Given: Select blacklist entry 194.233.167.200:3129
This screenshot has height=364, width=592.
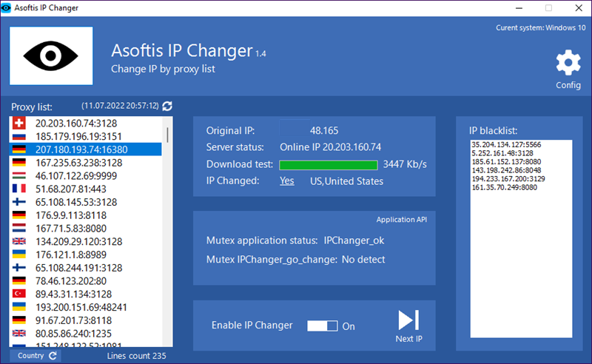Looking at the screenshot, I should pyautogui.click(x=508, y=179).
